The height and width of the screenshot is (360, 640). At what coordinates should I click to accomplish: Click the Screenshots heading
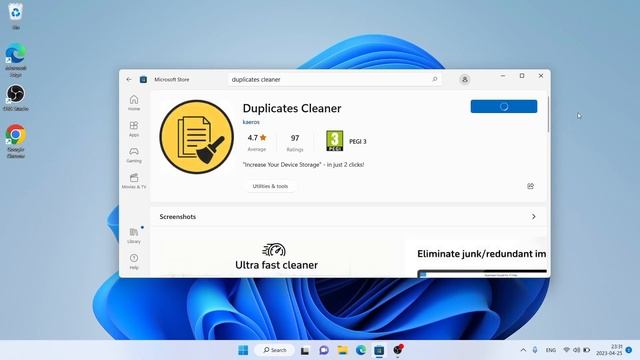pyautogui.click(x=178, y=217)
